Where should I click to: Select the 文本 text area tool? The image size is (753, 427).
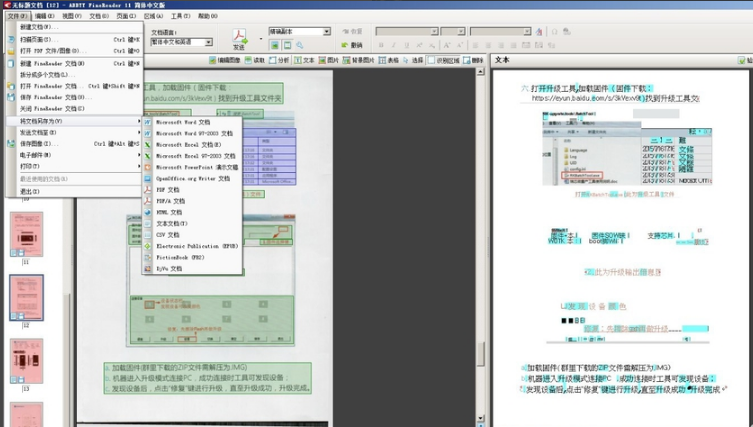[x=304, y=60]
